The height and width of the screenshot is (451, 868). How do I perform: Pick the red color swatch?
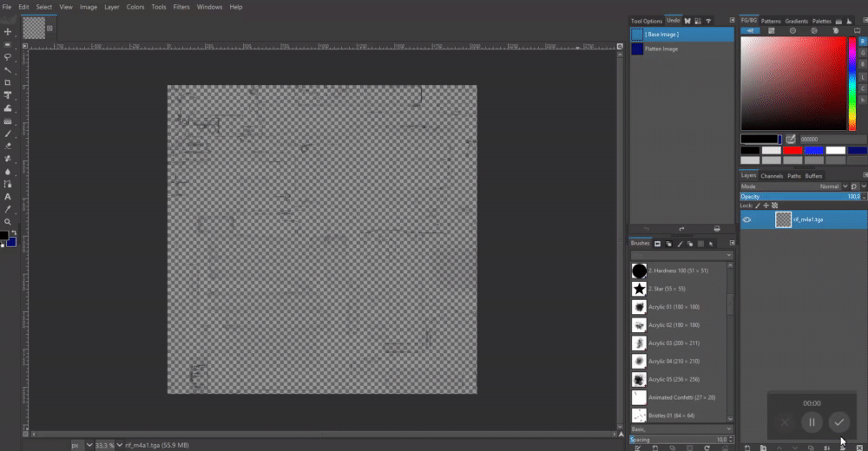pos(792,150)
